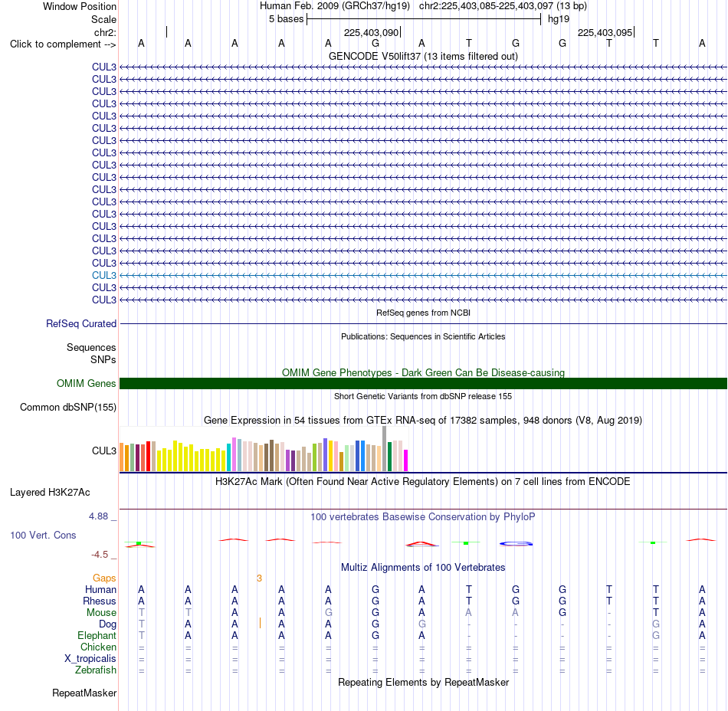728x711 pixels.
Task: Click the Human alignment row label
Action: tap(100, 589)
